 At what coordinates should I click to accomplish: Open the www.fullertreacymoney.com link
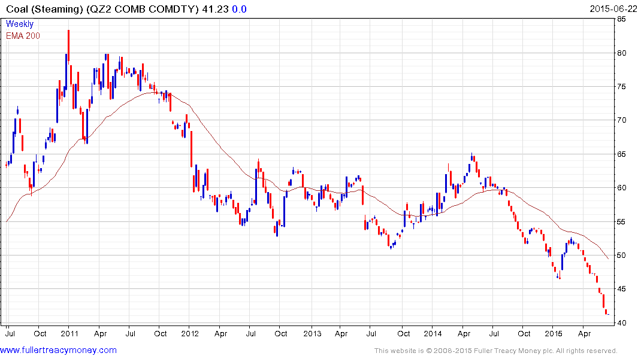click(x=58, y=350)
